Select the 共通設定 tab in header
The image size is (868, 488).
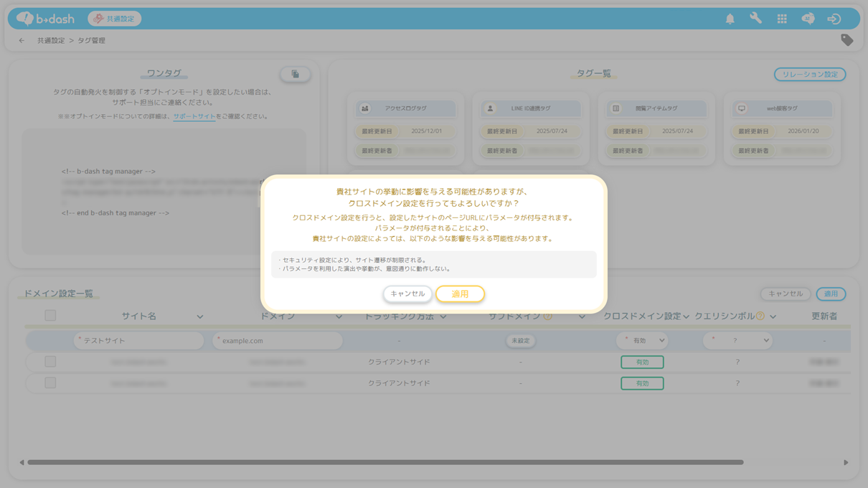point(115,19)
